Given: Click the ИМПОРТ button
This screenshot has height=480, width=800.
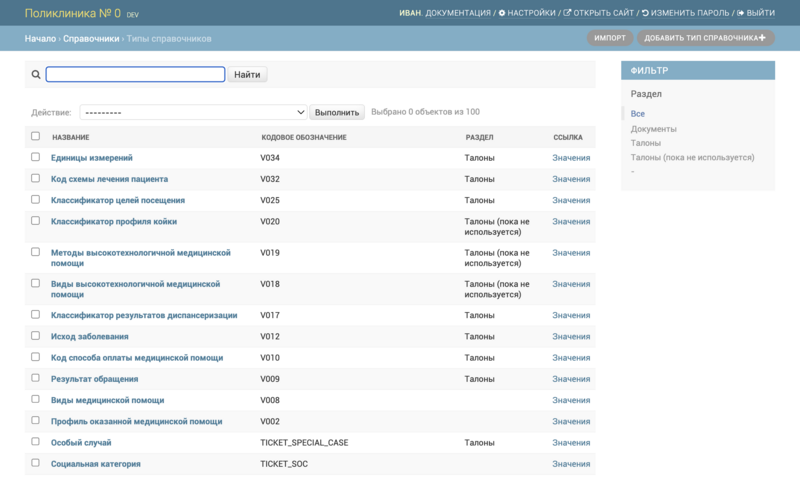Looking at the screenshot, I should coord(610,38).
